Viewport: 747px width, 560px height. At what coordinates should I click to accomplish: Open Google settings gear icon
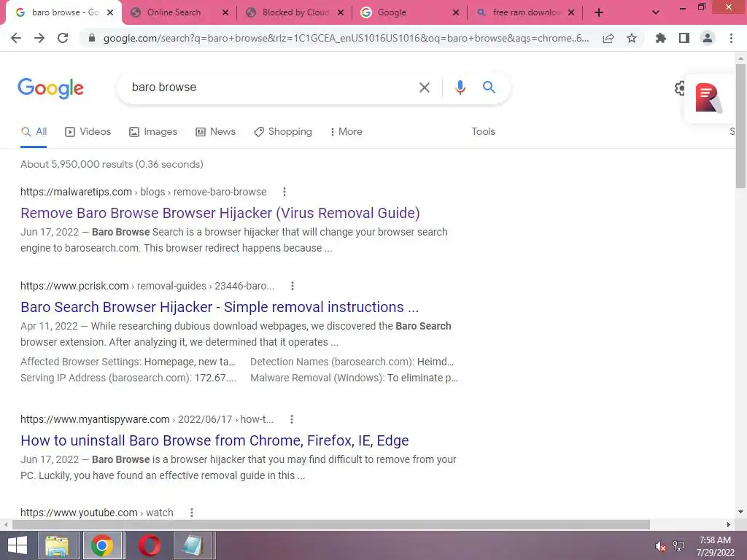[x=680, y=88]
